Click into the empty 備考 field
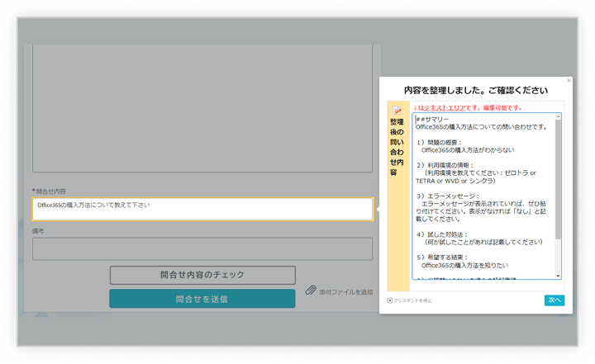The image size is (595, 364). point(202,249)
